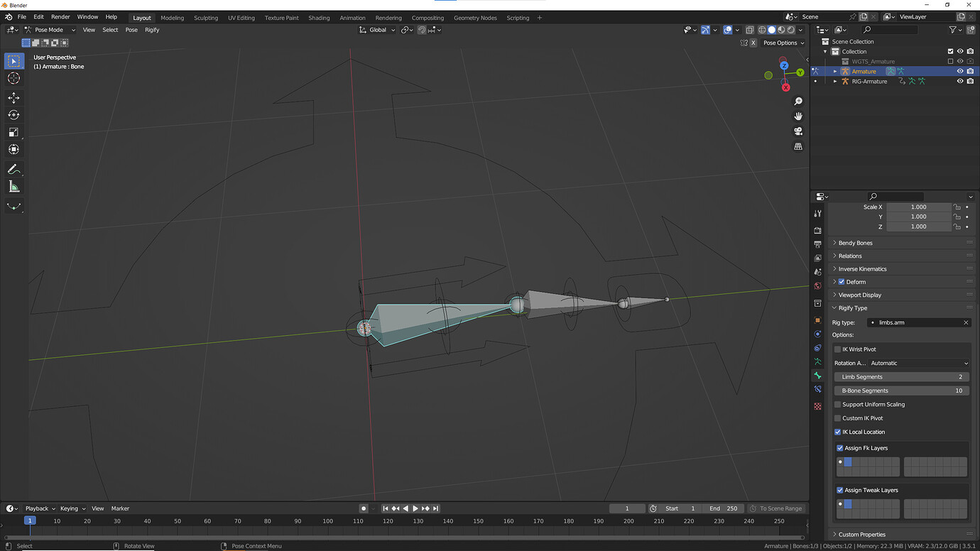Switch to the Geometry Nodes workspace
The image size is (980, 551).
click(475, 18)
